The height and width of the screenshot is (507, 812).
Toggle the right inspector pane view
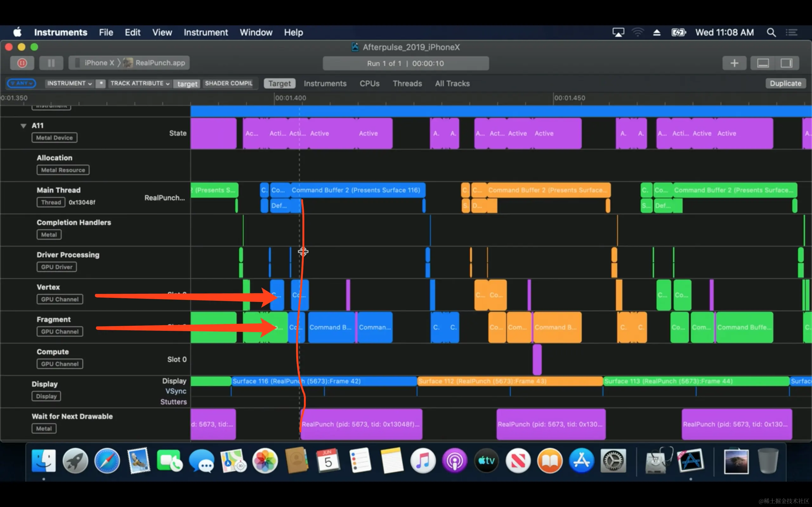pyautogui.click(x=786, y=63)
